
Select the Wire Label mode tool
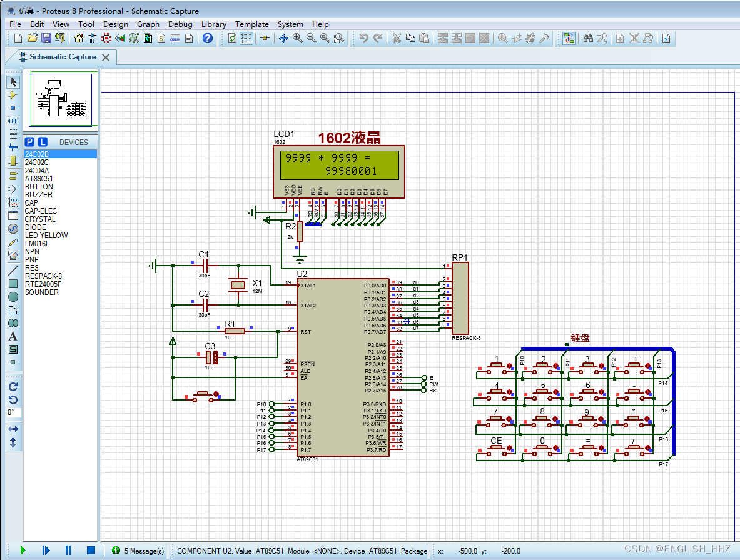[x=13, y=121]
